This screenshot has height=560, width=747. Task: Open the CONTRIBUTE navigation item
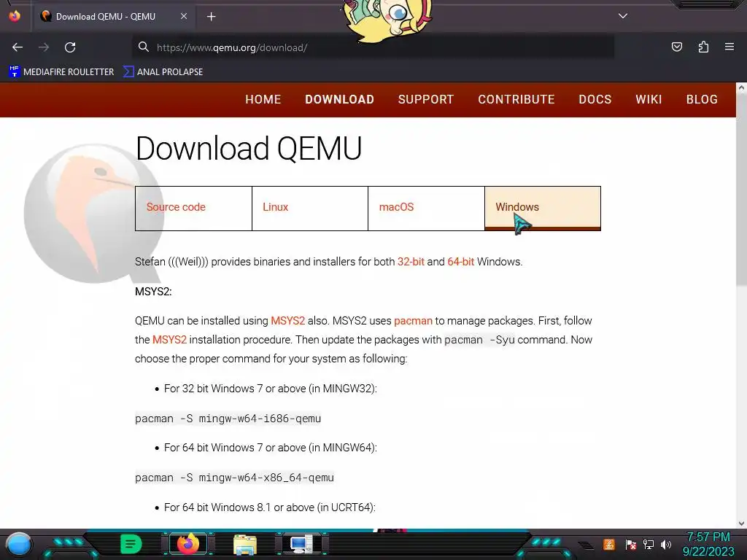click(516, 99)
